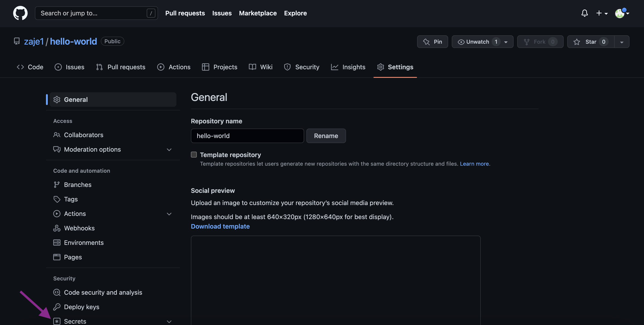Click the Download template link
Image resolution: width=644 pixels, height=325 pixels.
coord(220,226)
